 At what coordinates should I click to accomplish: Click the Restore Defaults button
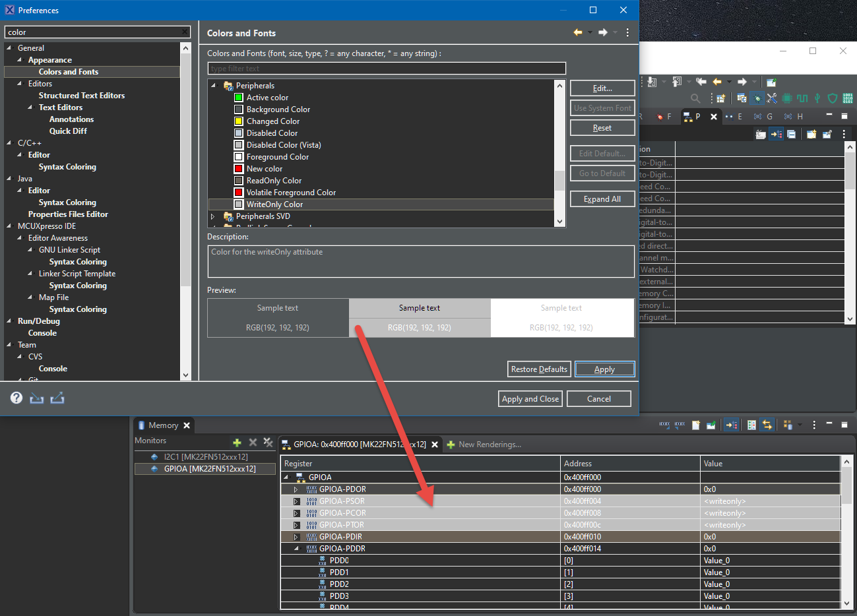538,369
